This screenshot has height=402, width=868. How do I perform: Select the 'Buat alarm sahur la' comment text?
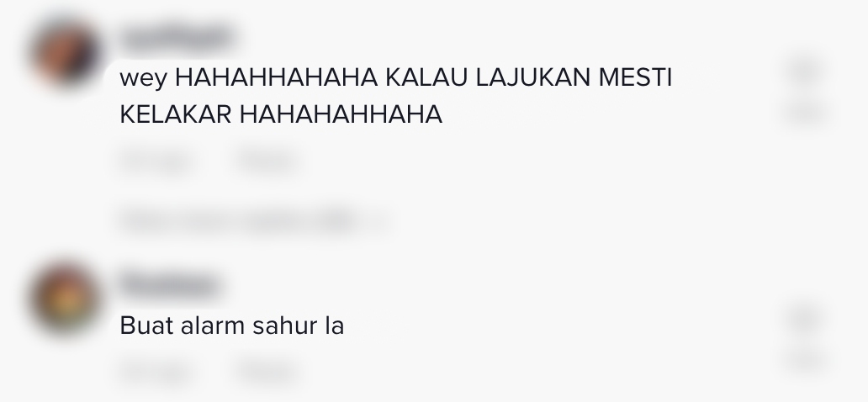coord(231,325)
